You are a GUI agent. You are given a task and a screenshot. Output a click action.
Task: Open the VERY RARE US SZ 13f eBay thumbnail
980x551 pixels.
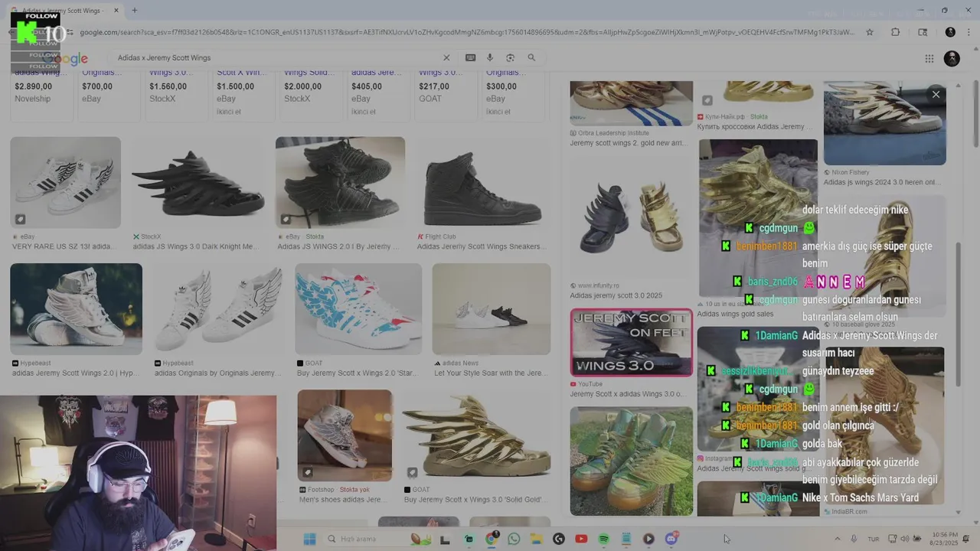coord(66,182)
